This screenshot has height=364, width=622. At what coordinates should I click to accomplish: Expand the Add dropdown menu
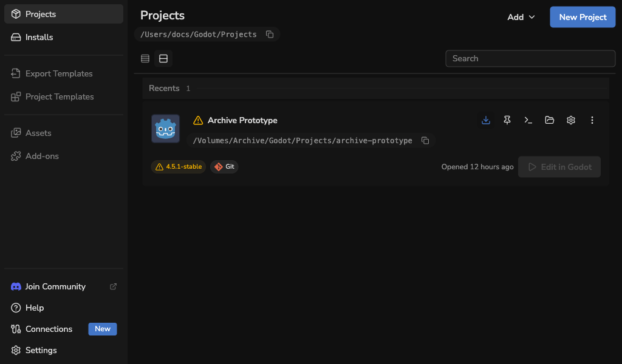[x=521, y=17]
